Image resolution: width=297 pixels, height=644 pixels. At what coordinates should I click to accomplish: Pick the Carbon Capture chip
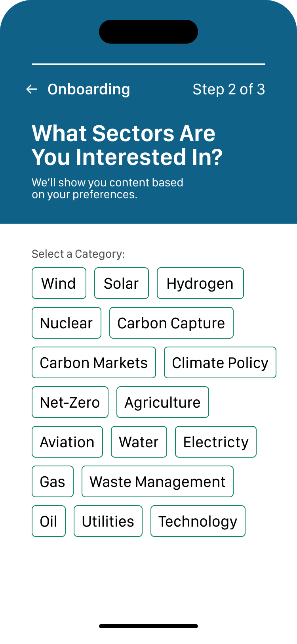click(x=171, y=323)
